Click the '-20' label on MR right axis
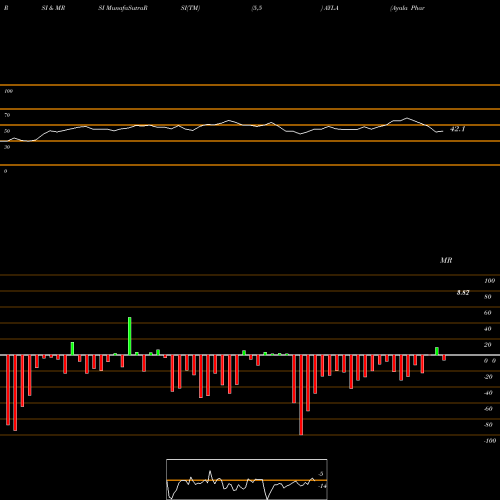500x500 pixels. [x=488, y=377]
